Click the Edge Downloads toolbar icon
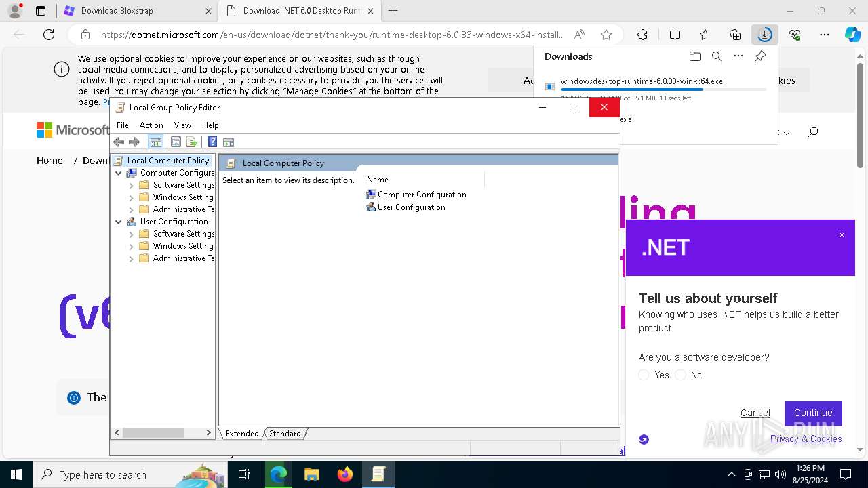868x488 pixels. coord(764,35)
